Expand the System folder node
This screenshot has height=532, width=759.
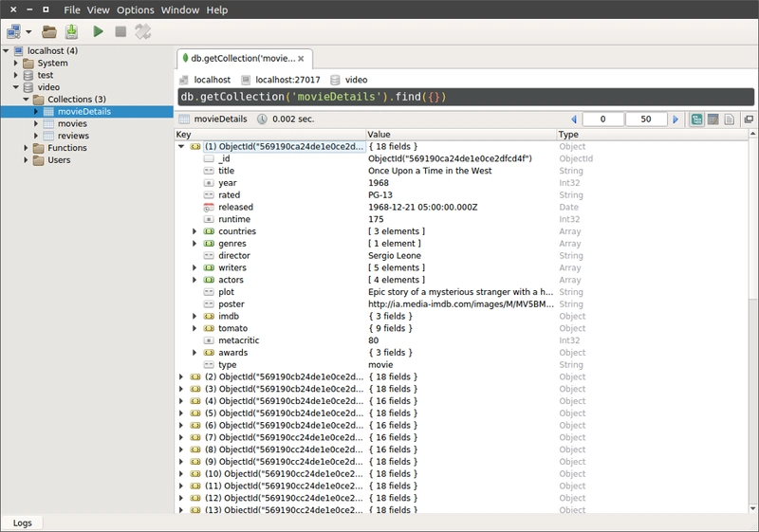(15, 63)
